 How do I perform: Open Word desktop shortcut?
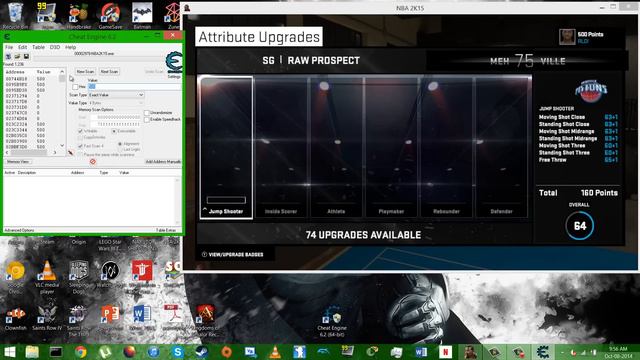coord(142,318)
